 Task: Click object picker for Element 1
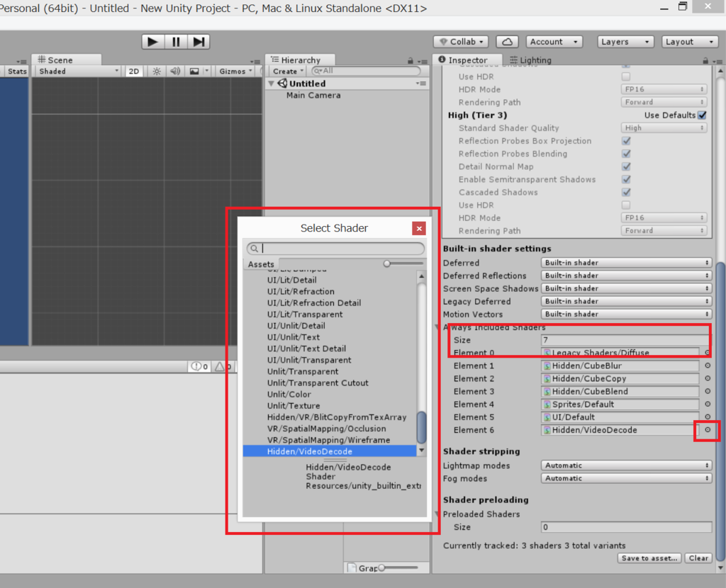pos(708,365)
